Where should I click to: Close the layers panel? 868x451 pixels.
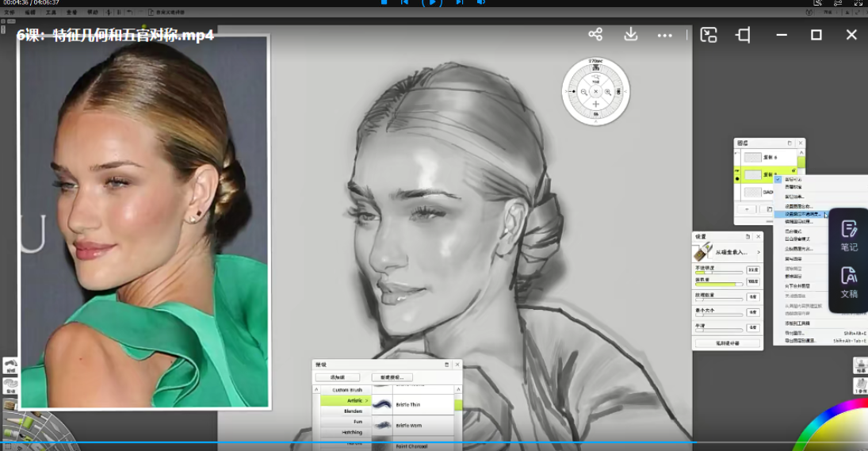tap(800, 143)
